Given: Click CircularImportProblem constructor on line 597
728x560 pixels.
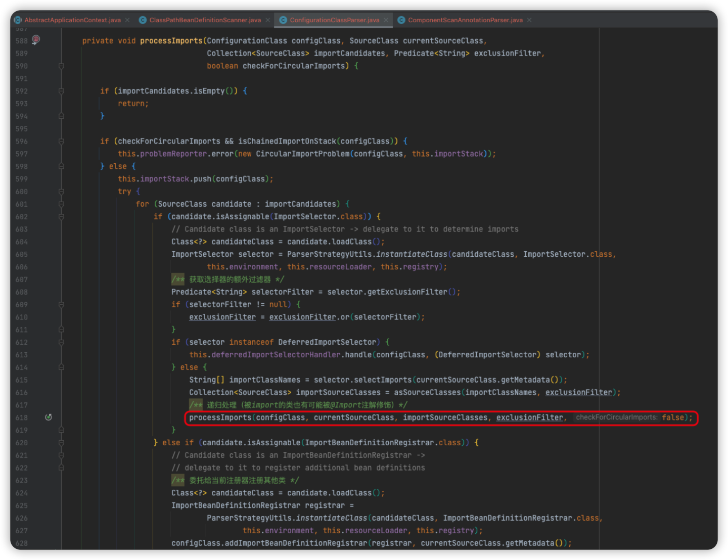Looking at the screenshot, I should coord(302,154).
